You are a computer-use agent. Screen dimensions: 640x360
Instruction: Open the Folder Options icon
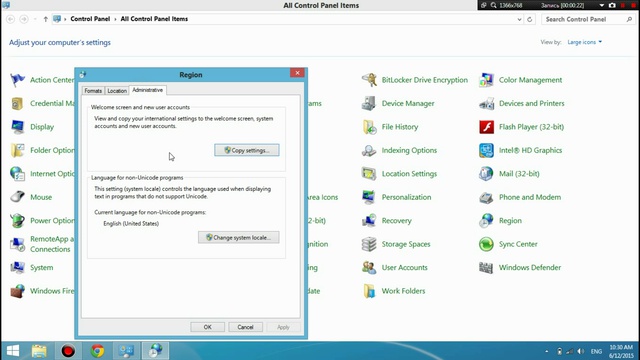pyautogui.click(x=18, y=150)
